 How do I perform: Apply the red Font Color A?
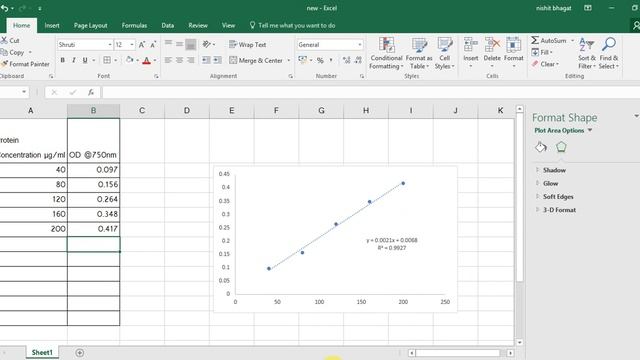(x=147, y=60)
